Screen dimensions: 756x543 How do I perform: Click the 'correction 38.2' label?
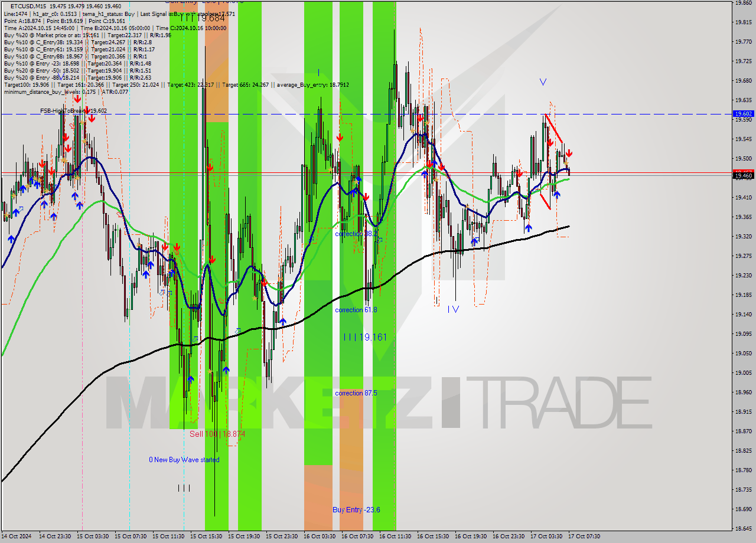pos(356,234)
